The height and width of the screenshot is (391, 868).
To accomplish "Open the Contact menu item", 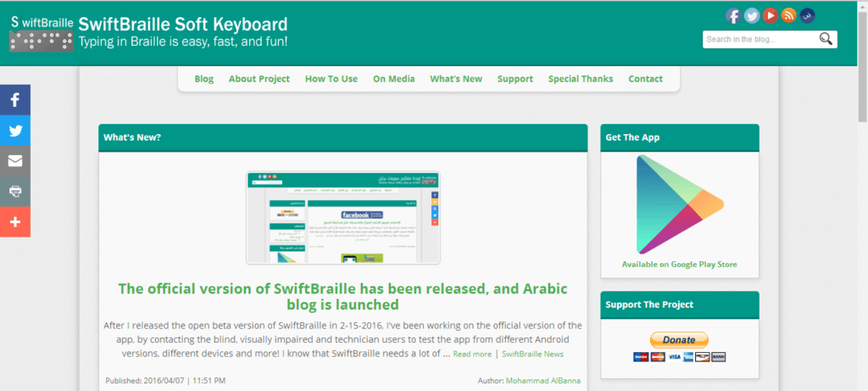I will click(x=645, y=79).
